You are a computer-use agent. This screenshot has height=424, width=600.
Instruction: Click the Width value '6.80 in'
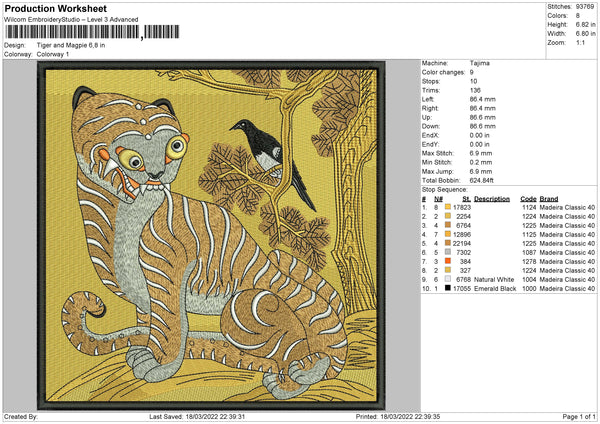(585, 34)
